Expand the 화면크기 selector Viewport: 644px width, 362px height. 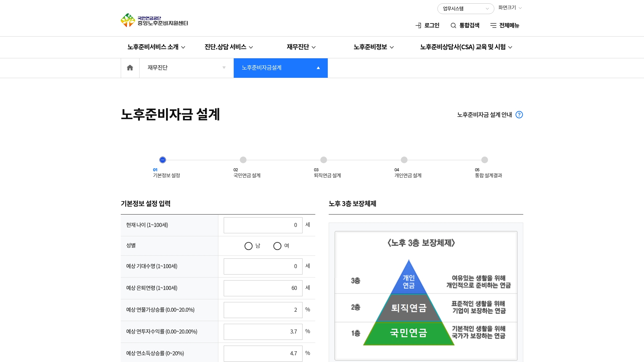(510, 8)
